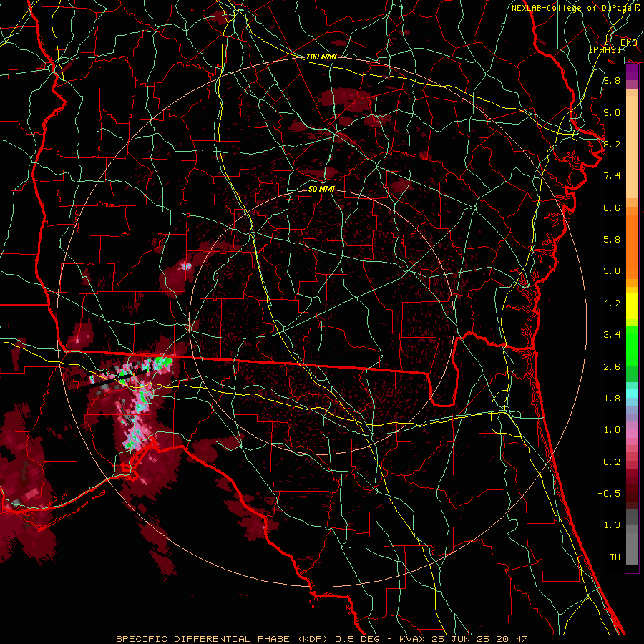
Task: Select the 8.2 legend value
Action: [x=612, y=144]
